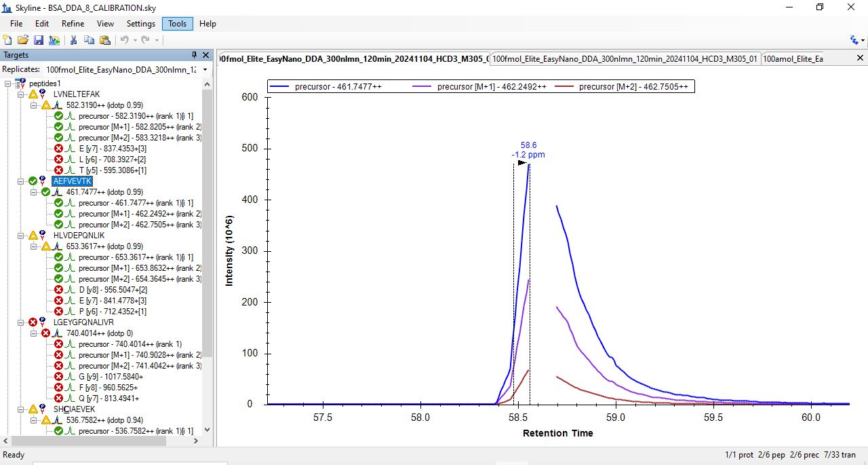Save the document with the floppy icon
The height and width of the screenshot is (465, 868).
(39, 40)
